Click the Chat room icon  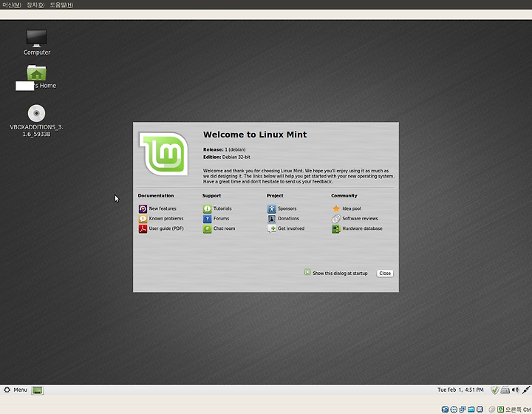coord(208,228)
